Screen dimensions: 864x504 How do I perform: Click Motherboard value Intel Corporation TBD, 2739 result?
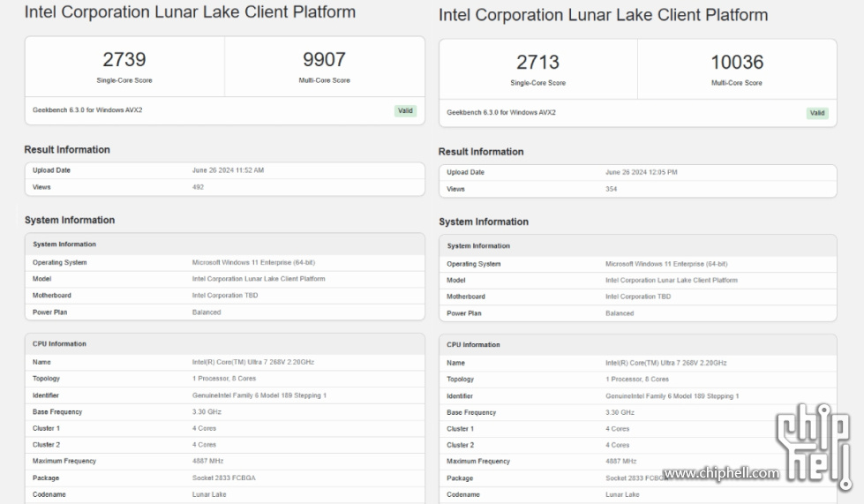225,296
